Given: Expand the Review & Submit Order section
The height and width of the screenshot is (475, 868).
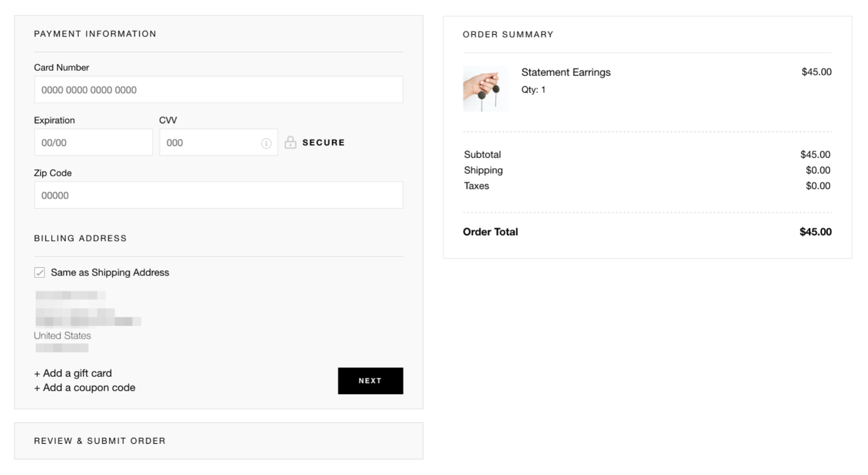Looking at the screenshot, I should pos(100,441).
